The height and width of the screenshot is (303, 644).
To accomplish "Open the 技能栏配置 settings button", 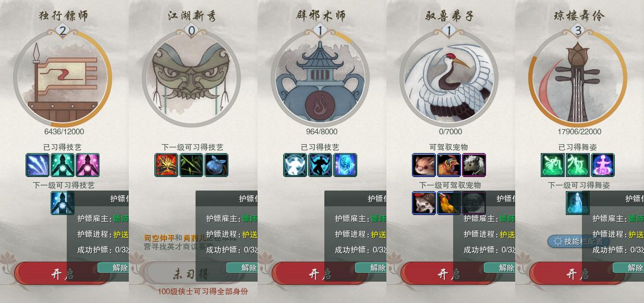I will click(578, 241).
